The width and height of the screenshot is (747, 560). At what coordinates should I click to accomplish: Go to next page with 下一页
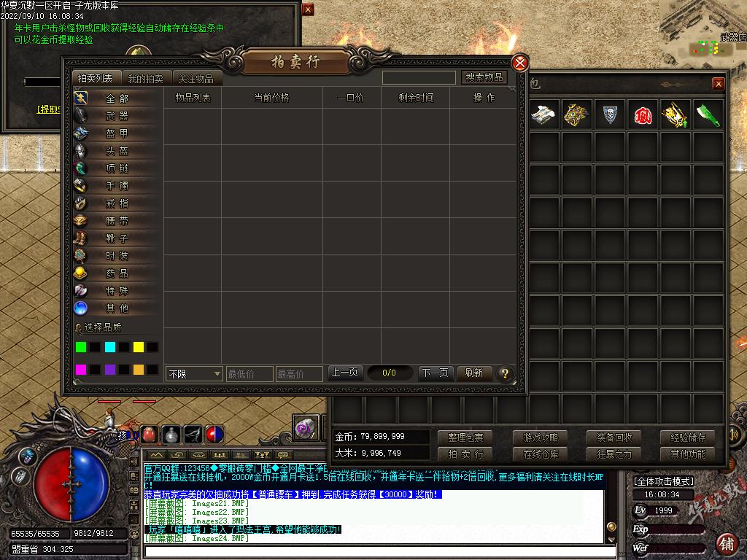[x=436, y=373]
